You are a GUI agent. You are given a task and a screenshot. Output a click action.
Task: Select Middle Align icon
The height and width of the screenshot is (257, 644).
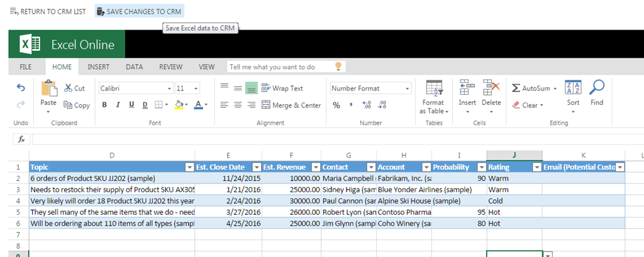click(238, 88)
